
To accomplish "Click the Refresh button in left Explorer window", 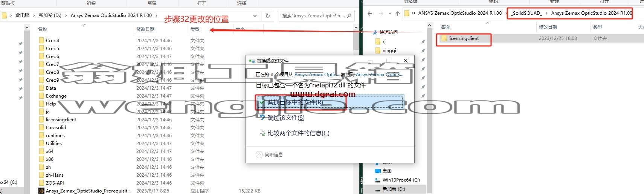I will click(x=268, y=16).
